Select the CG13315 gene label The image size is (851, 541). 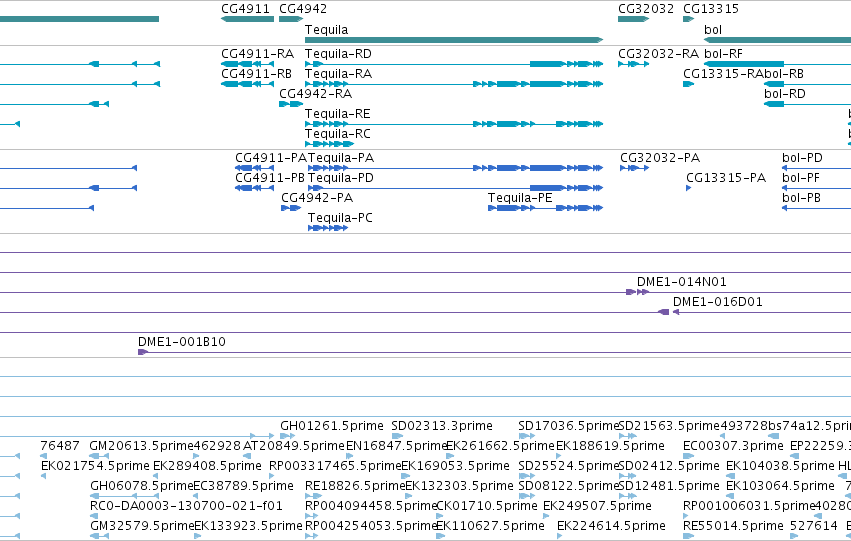(710, 9)
